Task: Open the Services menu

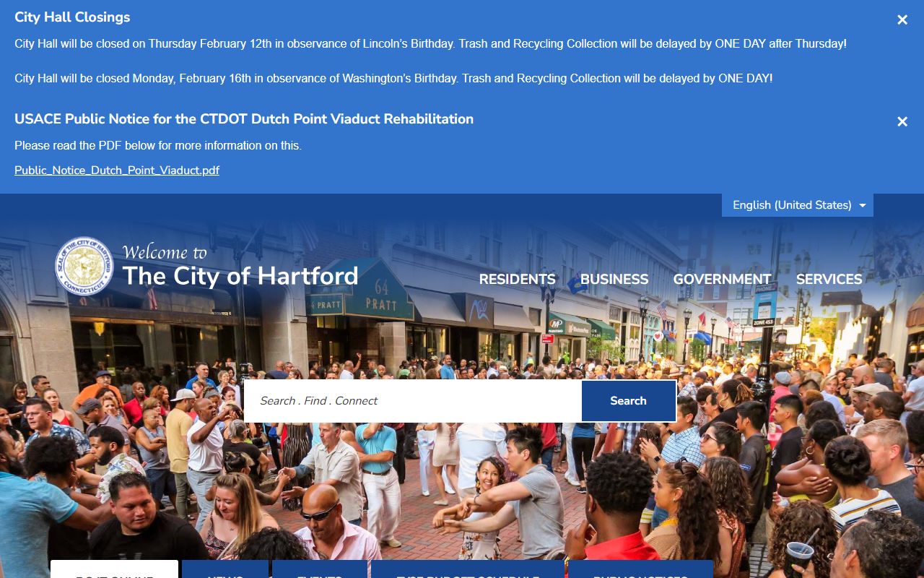Action: tap(829, 279)
